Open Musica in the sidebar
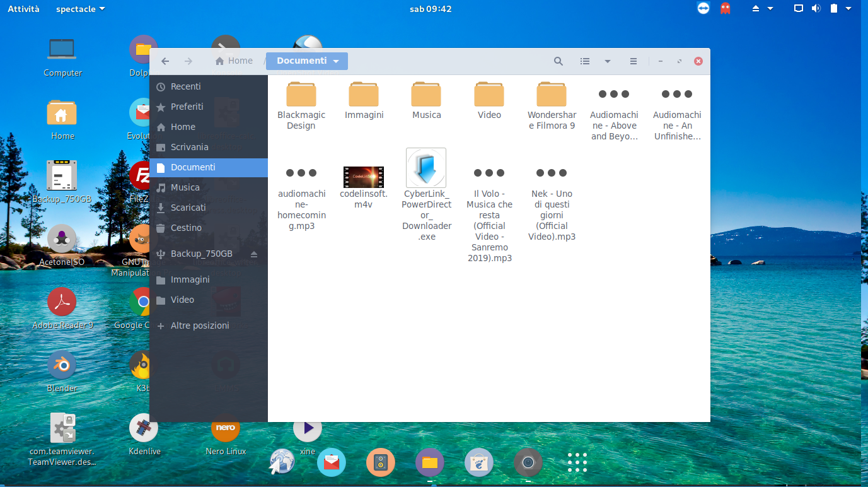This screenshot has height=487, width=868. [209, 187]
